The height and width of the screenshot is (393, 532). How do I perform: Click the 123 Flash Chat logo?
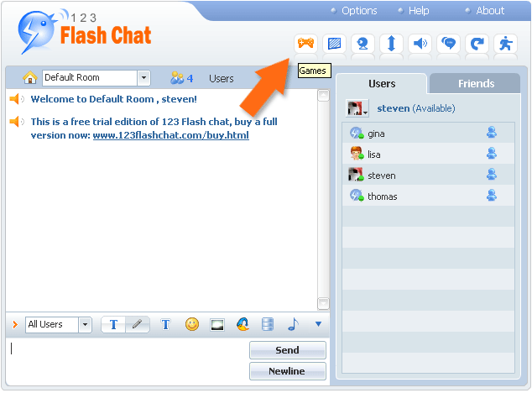coord(85,31)
